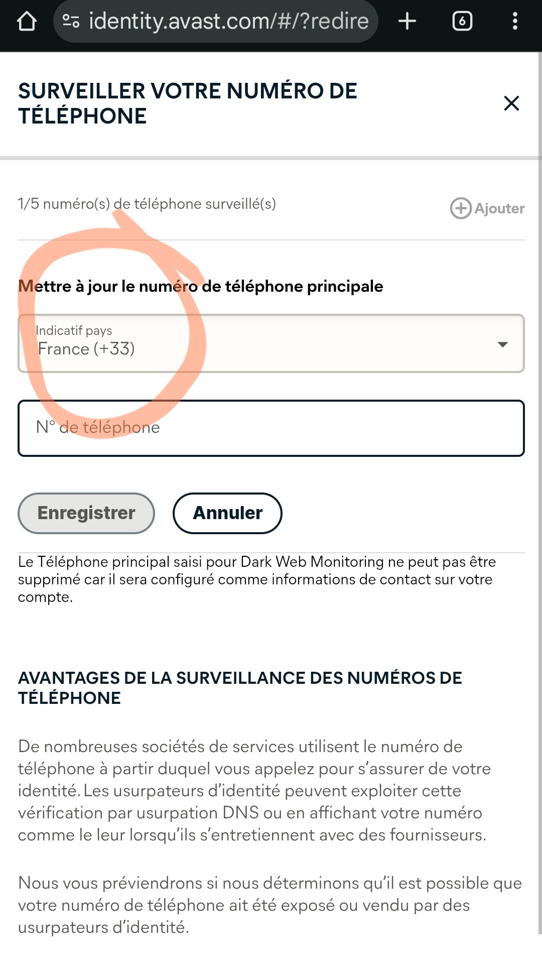542x980 pixels.
Task: Click the dropdown arrow for France (+33)
Action: click(x=502, y=344)
